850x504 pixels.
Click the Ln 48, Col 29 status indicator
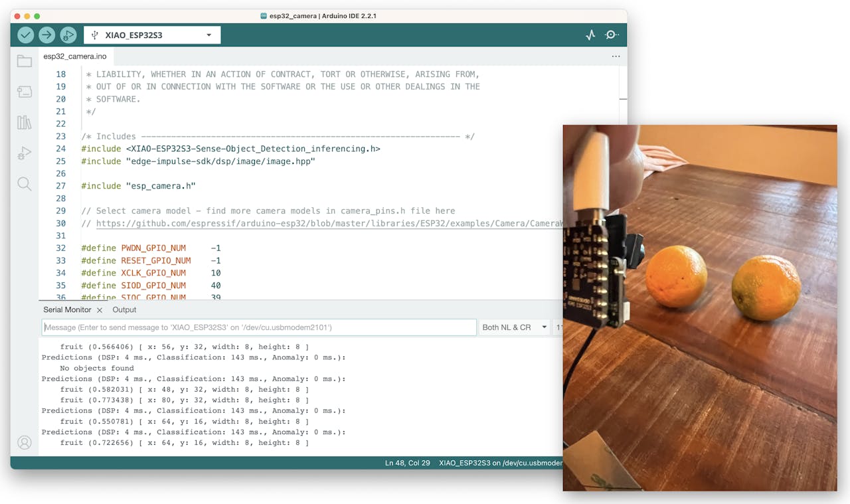[407, 463]
